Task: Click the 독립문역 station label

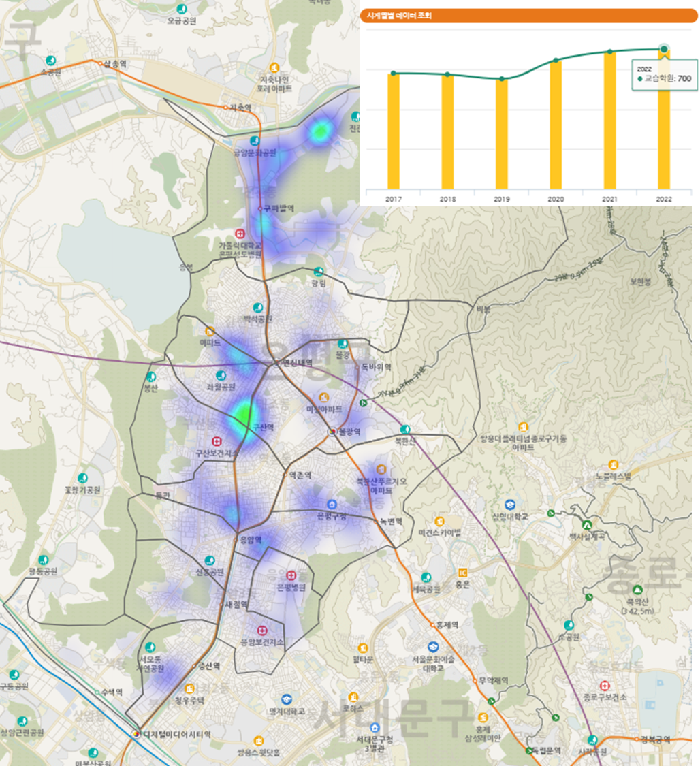Action: tap(547, 750)
